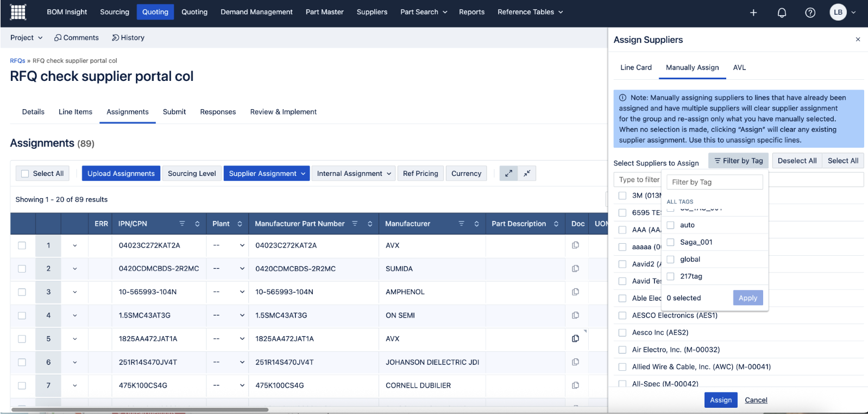Open the History view
868x417 pixels.
[128, 37]
